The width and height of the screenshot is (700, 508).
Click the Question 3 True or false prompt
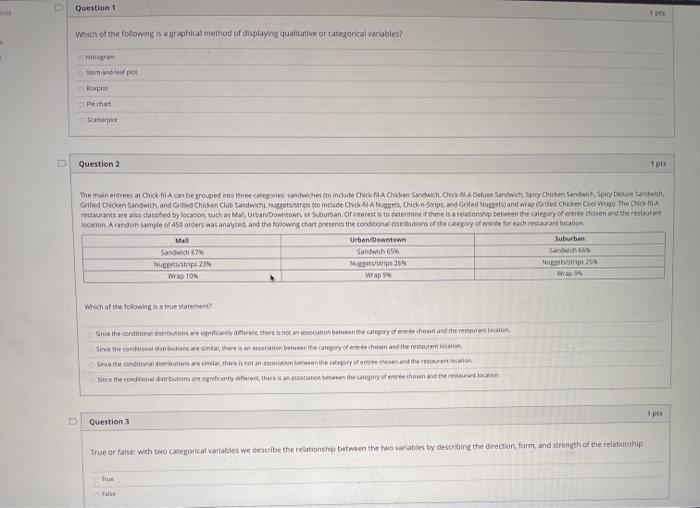click(367, 448)
